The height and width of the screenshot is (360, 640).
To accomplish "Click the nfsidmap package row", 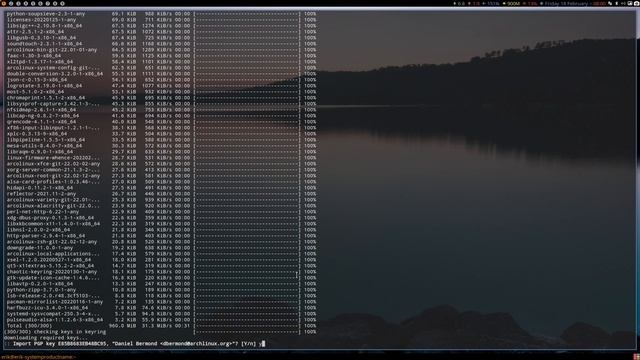I will [x=161, y=110].
